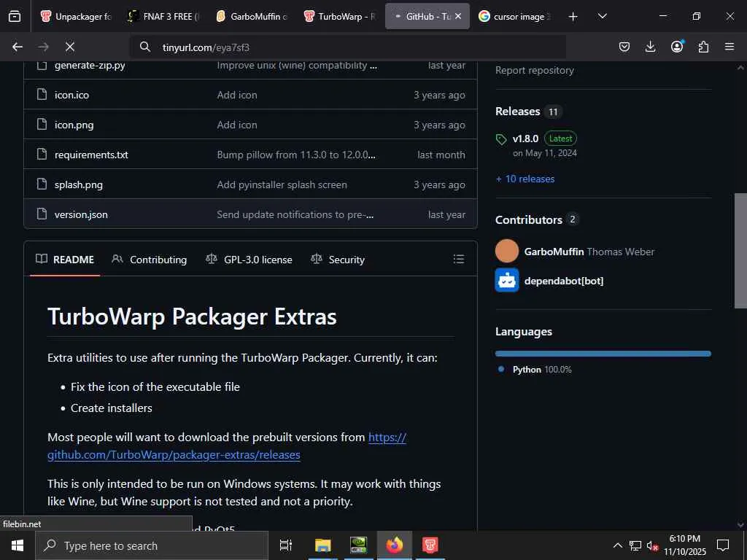
Task: Click dependabot bot avatar icon
Action: [x=507, y=280]
